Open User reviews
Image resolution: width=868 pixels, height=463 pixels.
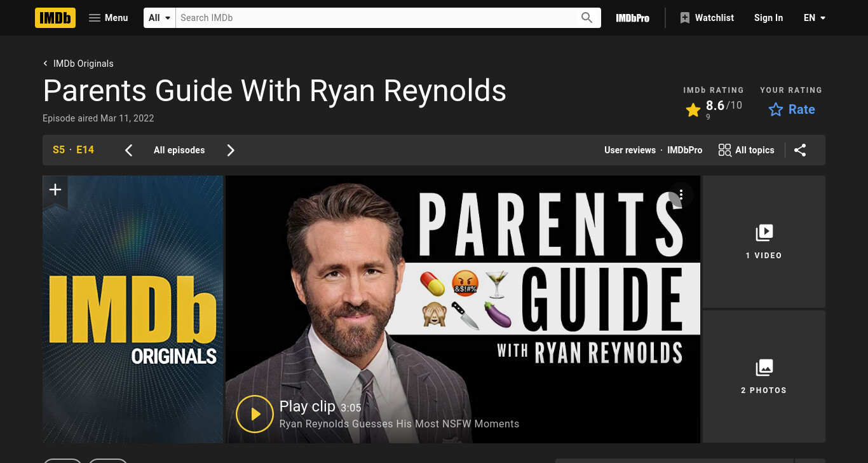coord(630,150)
